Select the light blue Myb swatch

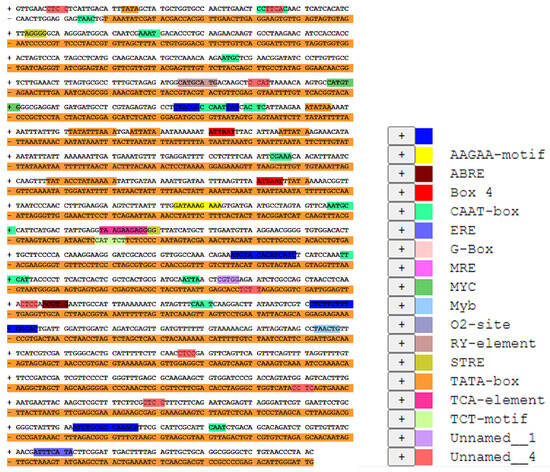(x=424, y=306)
